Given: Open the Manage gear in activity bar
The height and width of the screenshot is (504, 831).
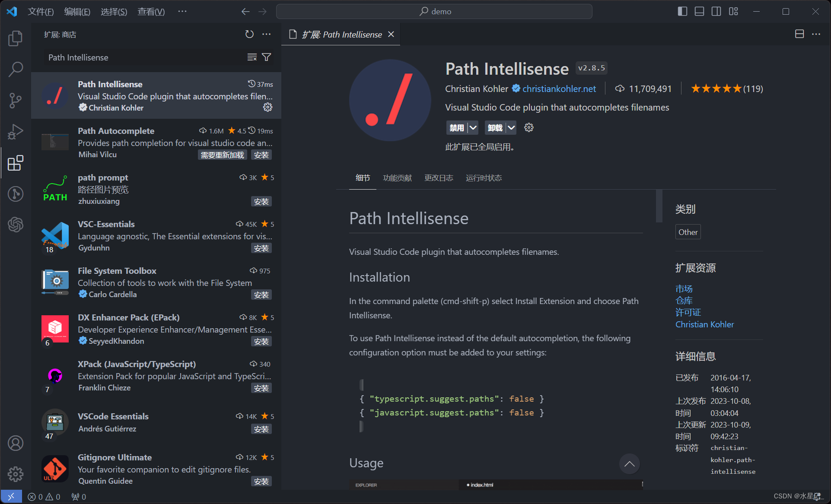Looking at the screenshot, I should 16,474.
